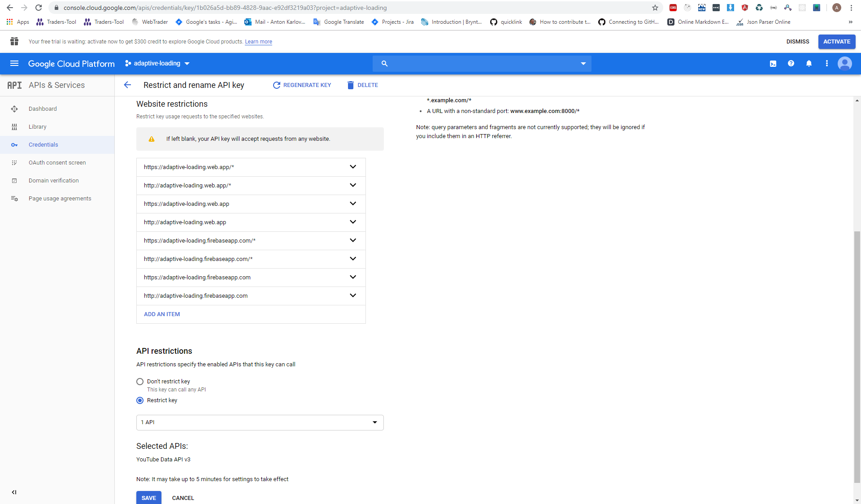Go to the Credentials section
This screenshot has height=504, width=861.
pos(43,144)
